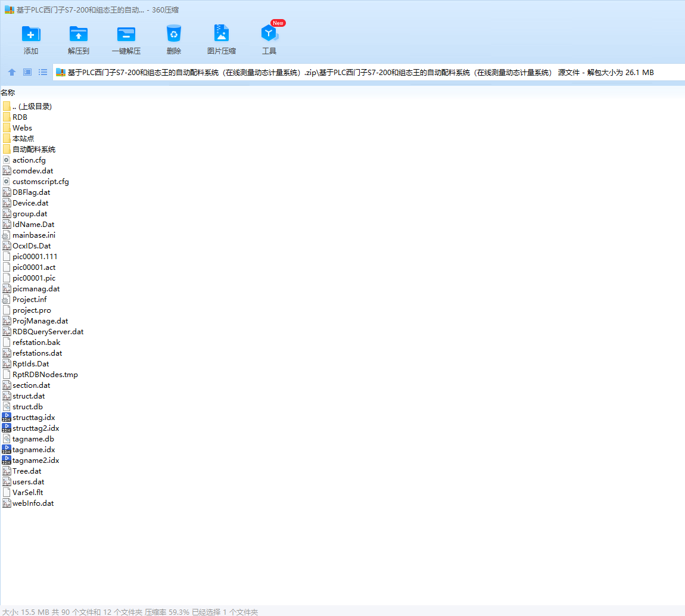Select the Device.dat file

[x=26, y=203]
